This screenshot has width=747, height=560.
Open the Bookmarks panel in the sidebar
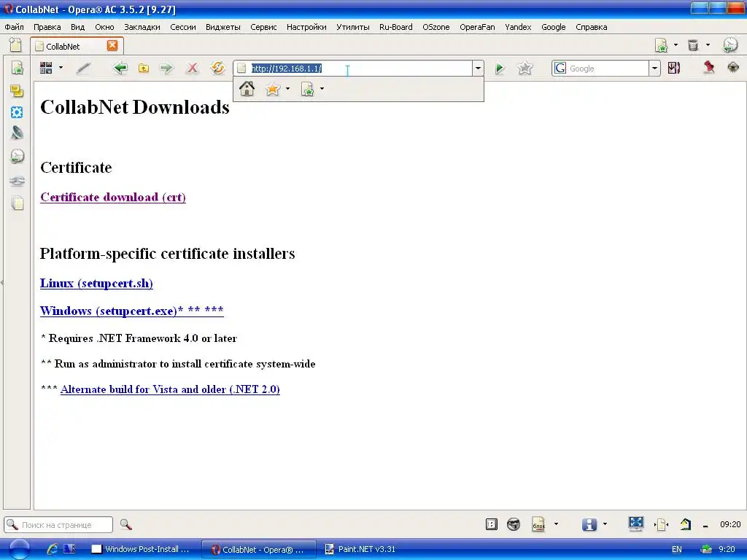(18, 68)
